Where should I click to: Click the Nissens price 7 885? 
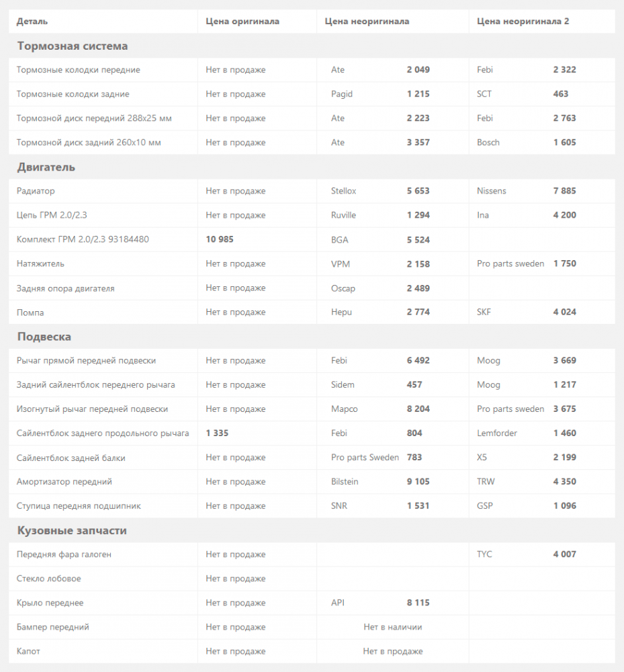coord(564,191)
